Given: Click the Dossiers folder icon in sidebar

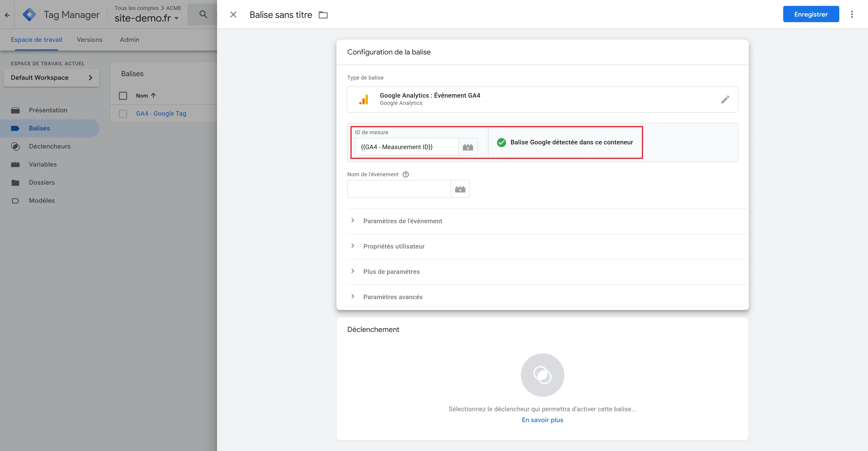Looking at the screenshot, I should (15, 183).
